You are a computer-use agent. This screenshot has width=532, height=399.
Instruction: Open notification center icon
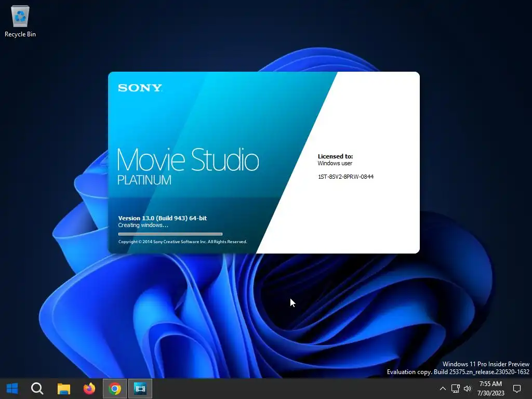coord(517,389)
